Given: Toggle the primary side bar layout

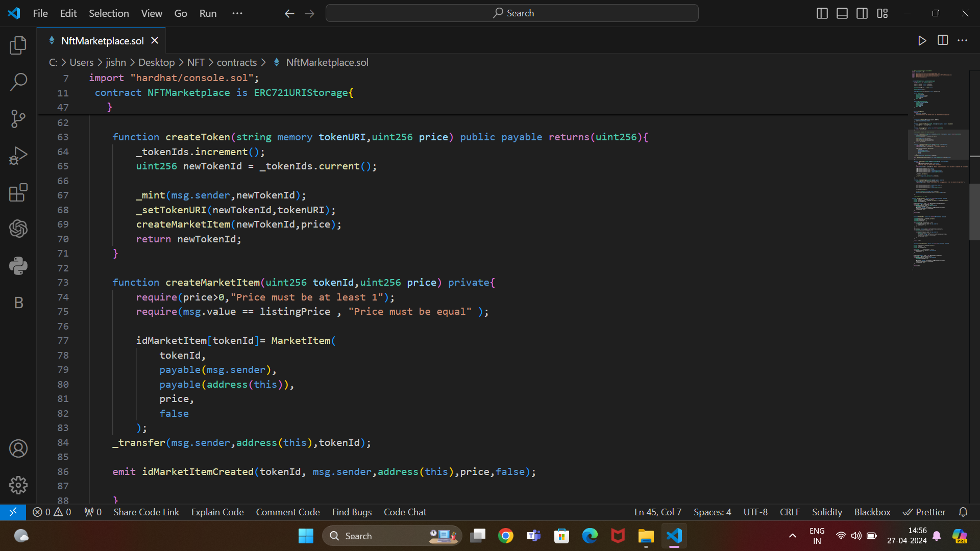Looking at the screenshot, I should pyautogui.click(x=822, y=13).
